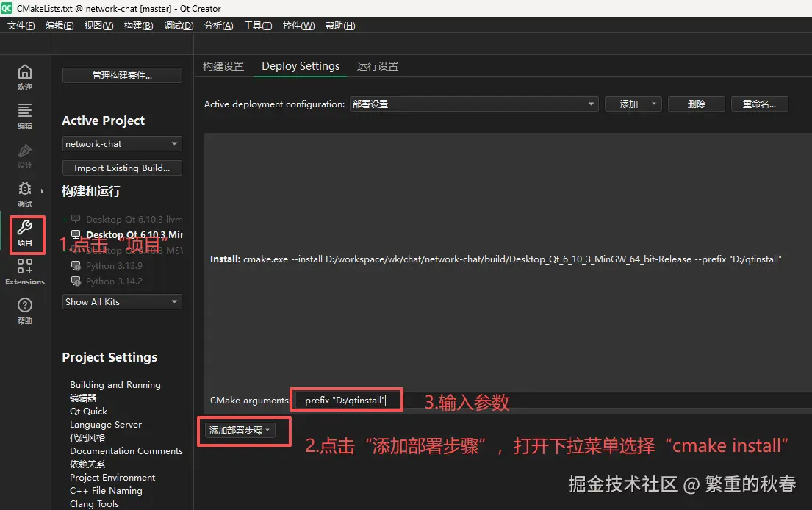Click Import Existing Build... button
This screenshot has height=510, width=812.
click(x=122, y=168)
